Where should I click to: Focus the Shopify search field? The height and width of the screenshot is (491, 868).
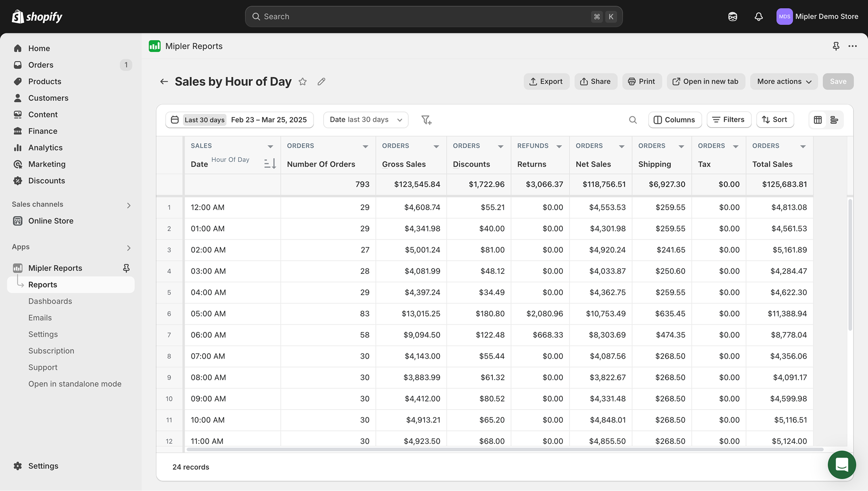click(x=433, y=17)
